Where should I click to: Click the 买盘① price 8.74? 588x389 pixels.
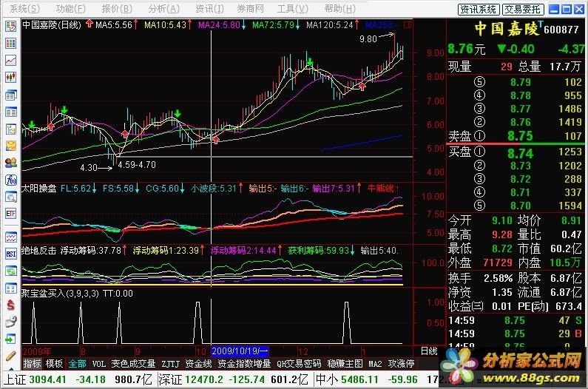[520, 153]
